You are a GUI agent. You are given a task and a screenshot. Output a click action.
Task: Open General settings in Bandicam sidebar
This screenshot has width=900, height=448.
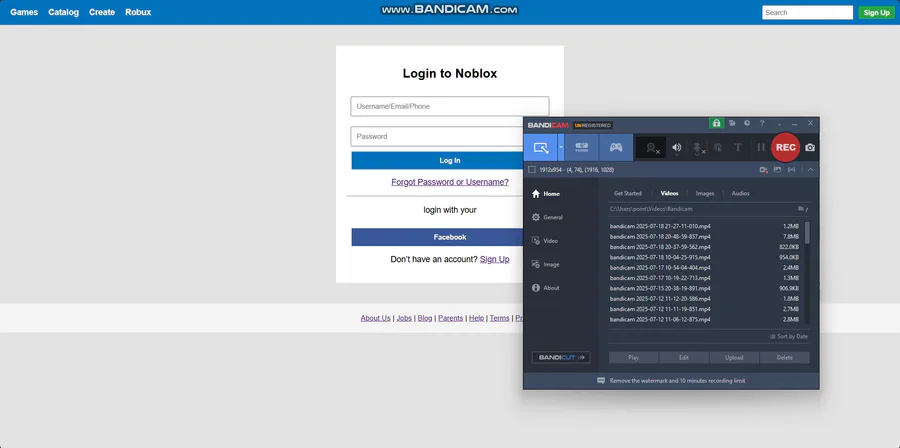[x=547, y=217]
